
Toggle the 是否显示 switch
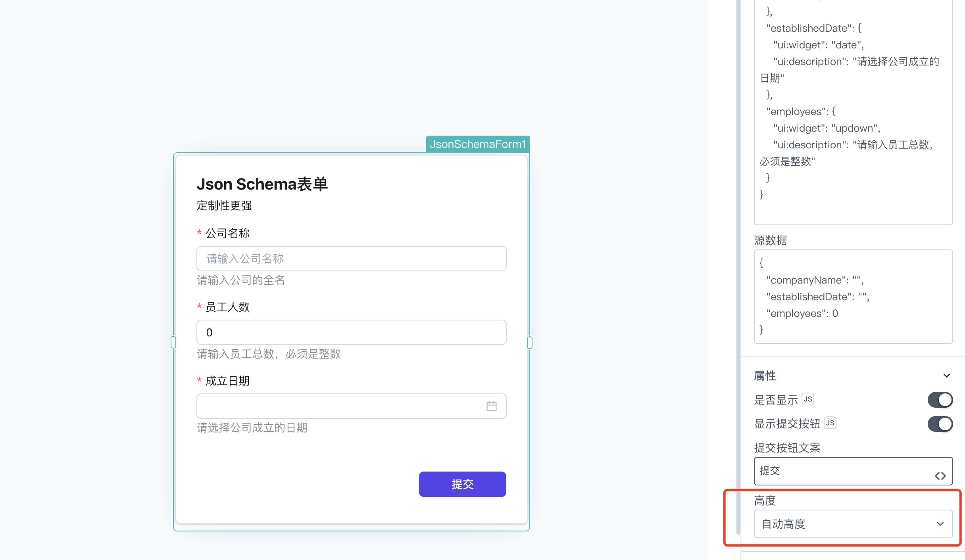(x=940, y=400)
